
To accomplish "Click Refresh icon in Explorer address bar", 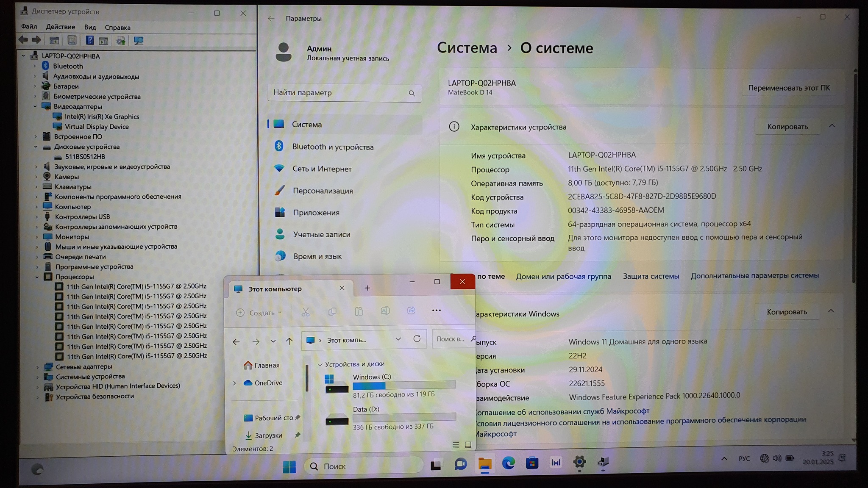I will pyautogui.click(x=417, y=339).
